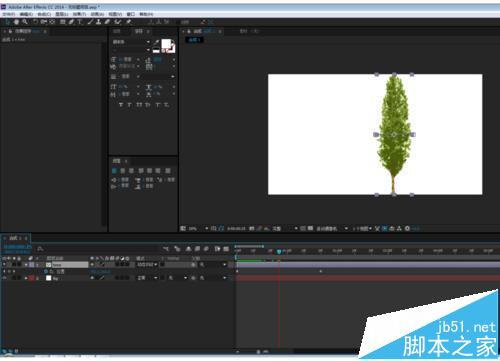Select the Rotation tool
The height and width of the screenshot is (361, 500).
click(x=35, y=22)
